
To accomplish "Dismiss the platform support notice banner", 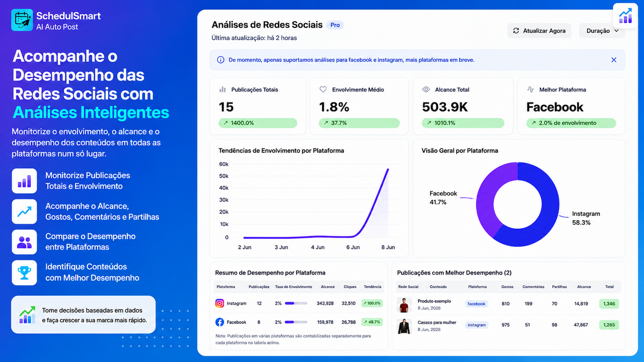I will click(614, 60).
